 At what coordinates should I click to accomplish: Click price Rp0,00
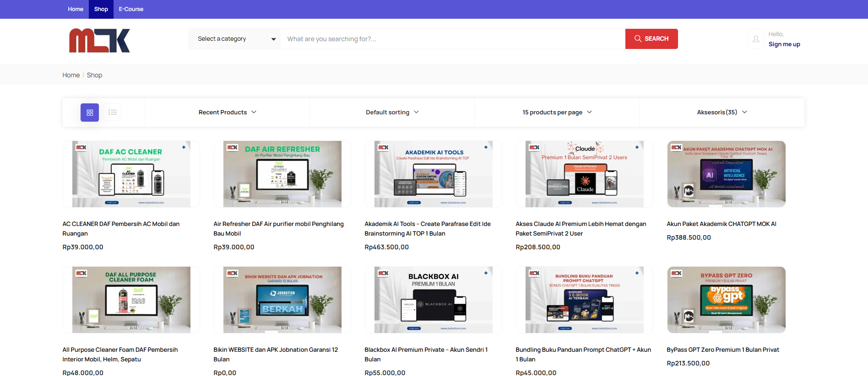pyautogui.click(x=225, y=373)
